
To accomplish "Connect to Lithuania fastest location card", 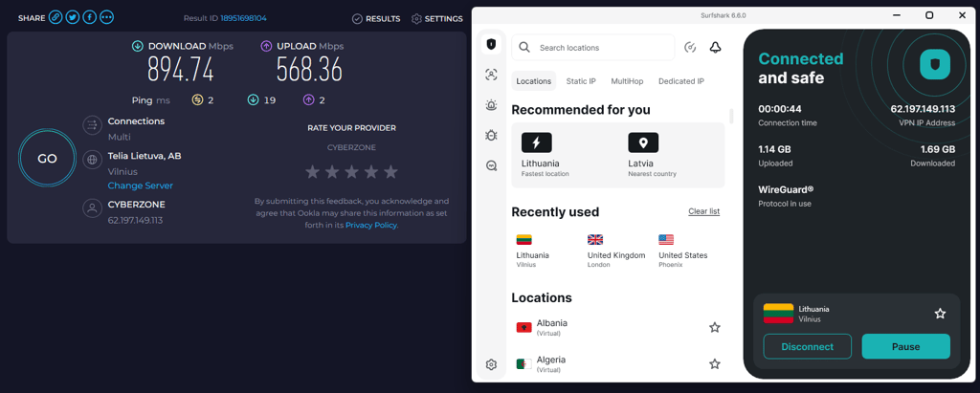I will [x=564, y=155].
